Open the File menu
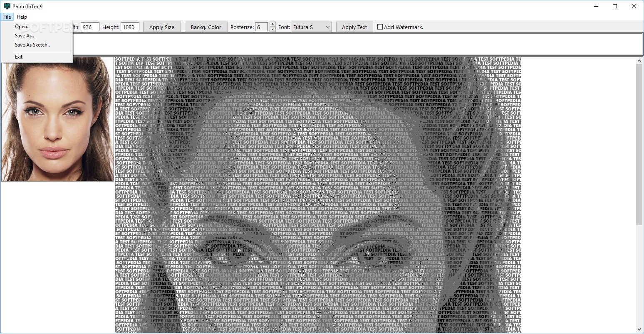This screenshot has height=334, width=644. 7,17
